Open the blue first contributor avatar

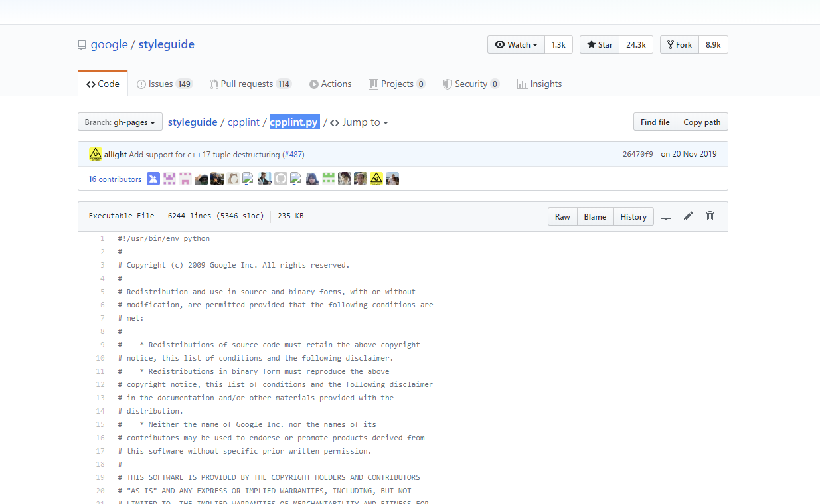pos(153,179)
